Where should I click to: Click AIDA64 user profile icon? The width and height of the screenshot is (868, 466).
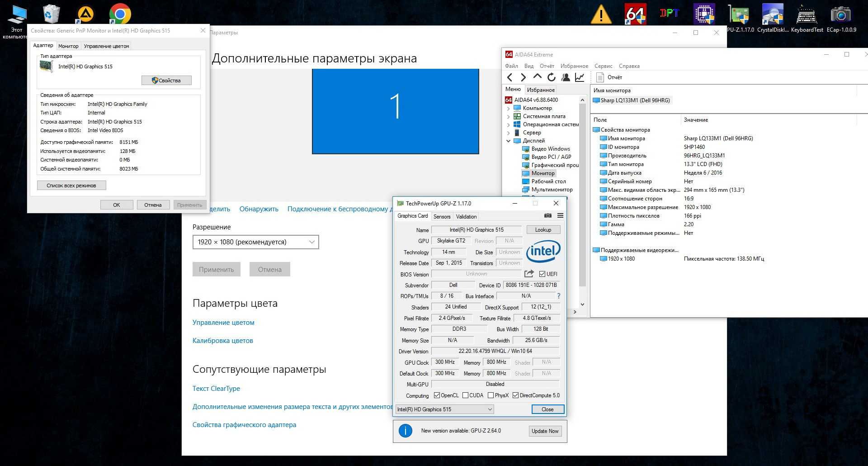point(565,77)
